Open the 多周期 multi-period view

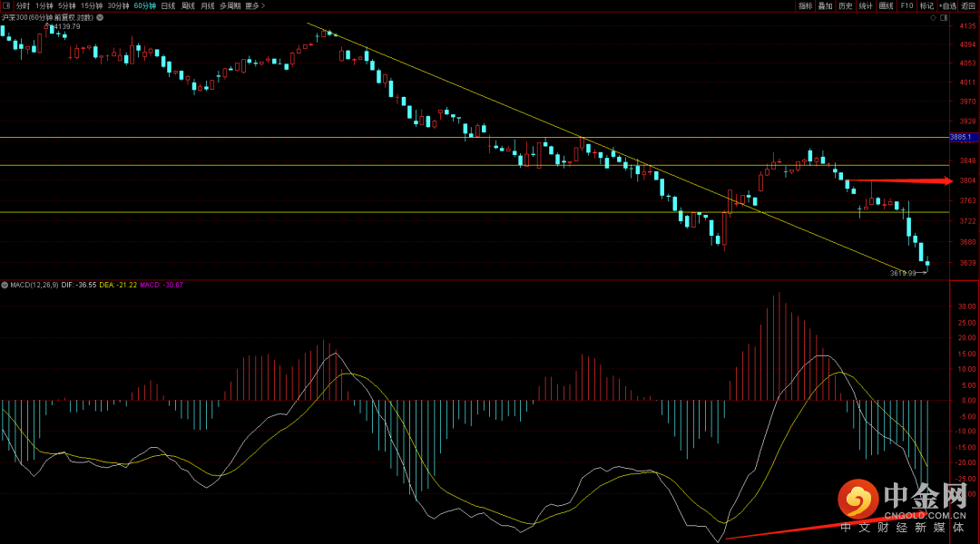(x=230, y=5)
